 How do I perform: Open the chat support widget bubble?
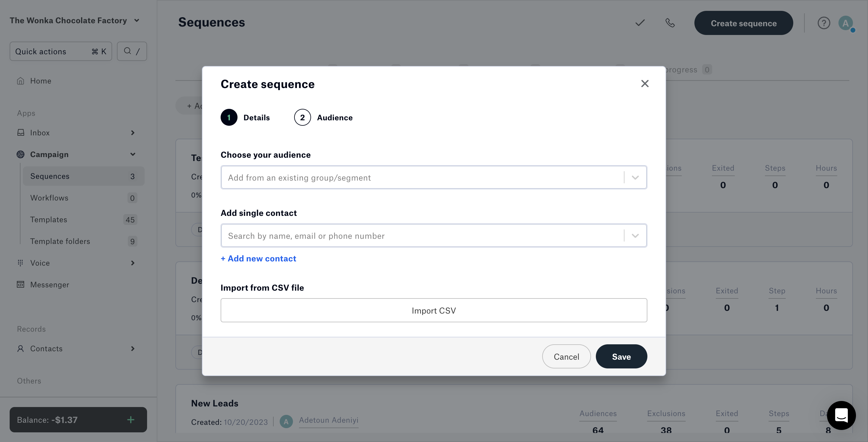click(841, 415)
